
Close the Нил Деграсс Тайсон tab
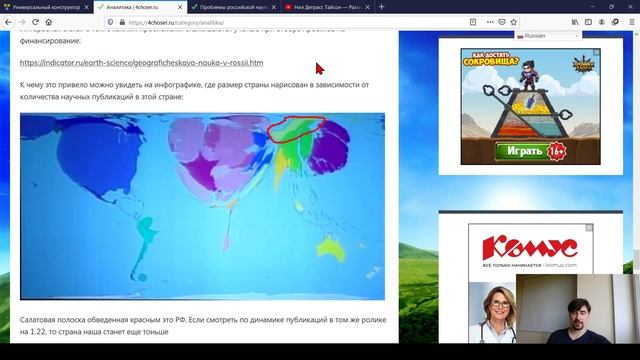(x=367, y=7)
